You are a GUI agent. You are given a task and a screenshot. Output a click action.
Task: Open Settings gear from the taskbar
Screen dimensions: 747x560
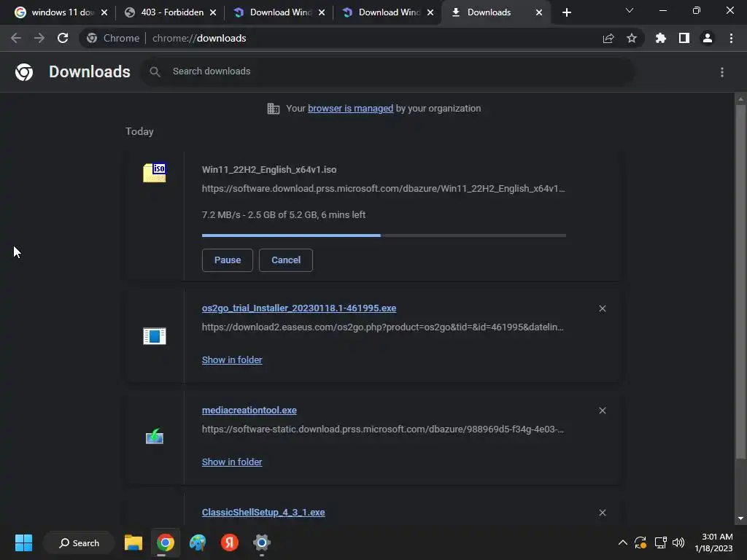pyautogui.click(x=262, y=542)
